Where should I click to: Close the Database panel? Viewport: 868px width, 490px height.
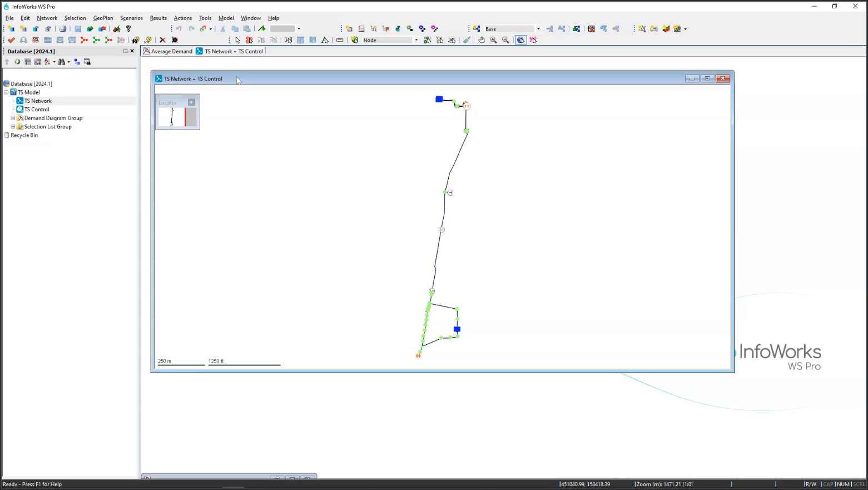coord(132,51)
